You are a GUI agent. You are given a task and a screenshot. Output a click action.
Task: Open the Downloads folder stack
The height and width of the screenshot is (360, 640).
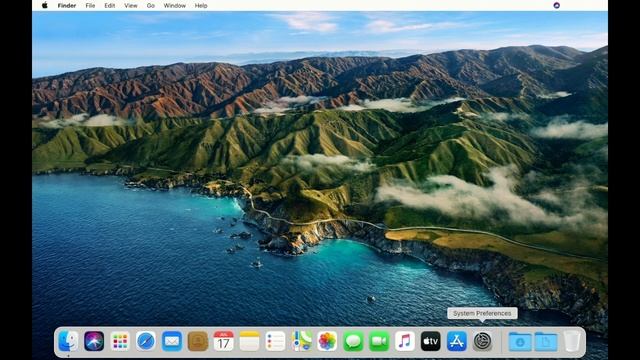click(520, 341)
